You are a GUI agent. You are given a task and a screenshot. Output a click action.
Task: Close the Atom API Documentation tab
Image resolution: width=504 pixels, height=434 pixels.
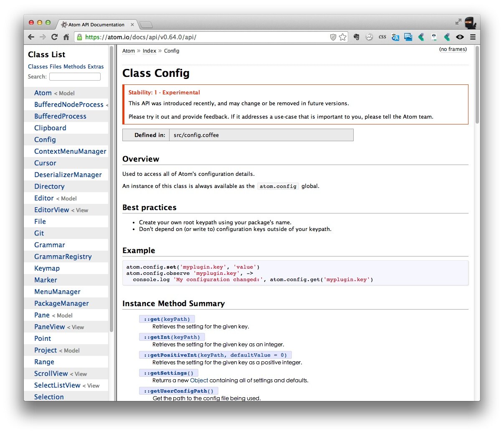(x=132, y=25)
